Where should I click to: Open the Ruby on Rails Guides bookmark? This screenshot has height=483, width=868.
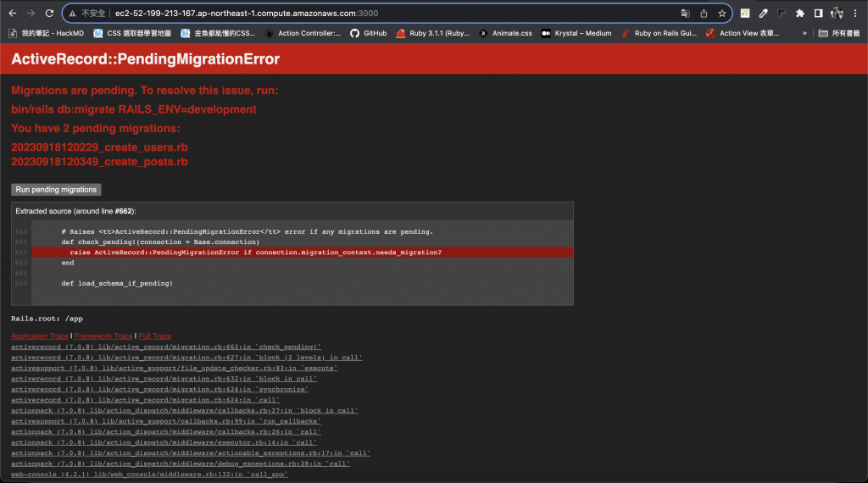coord(659,33)
